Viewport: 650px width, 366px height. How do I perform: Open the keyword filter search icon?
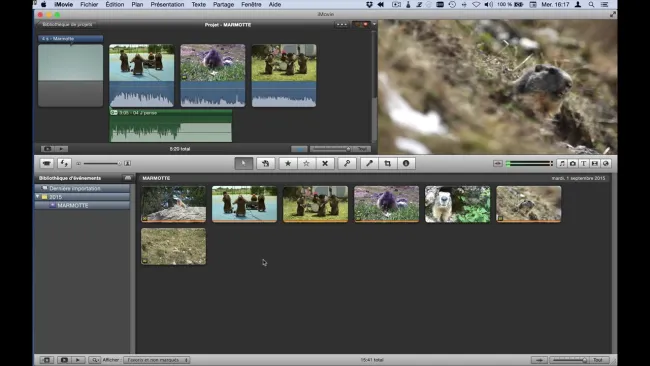[94, 360]
